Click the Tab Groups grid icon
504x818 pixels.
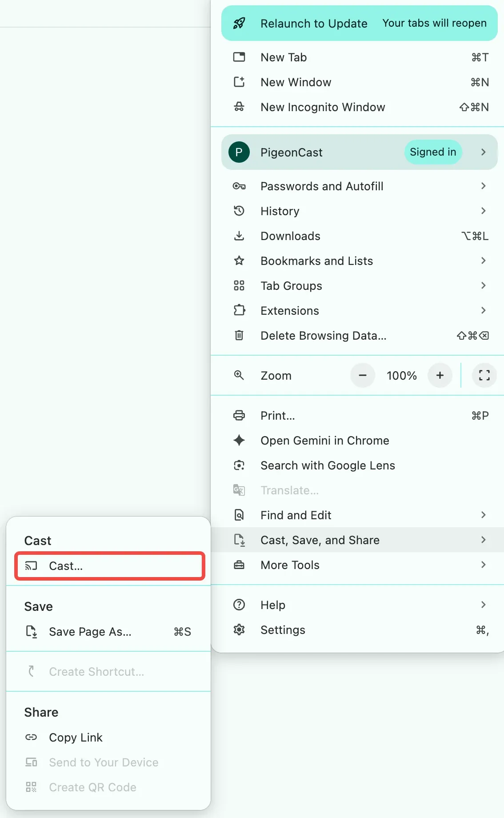(x=239, y=285)
